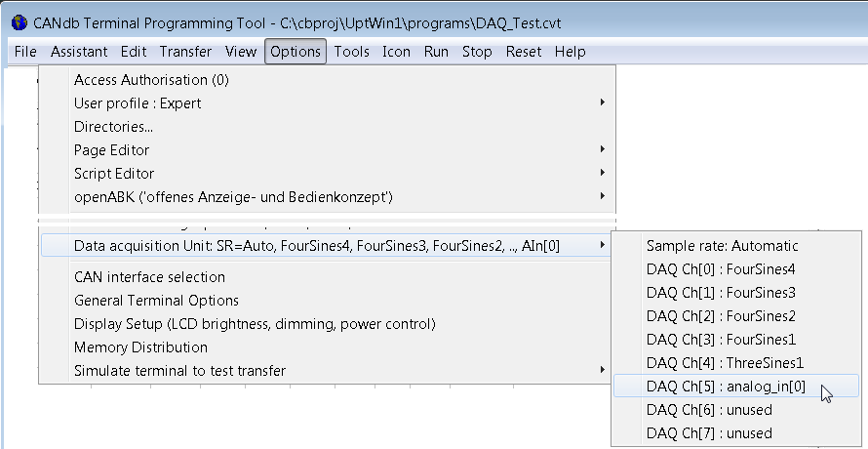The width and height of the screenshot is (868, 449).
Task: Open the Transfer menu
Action: coord(185,52)
